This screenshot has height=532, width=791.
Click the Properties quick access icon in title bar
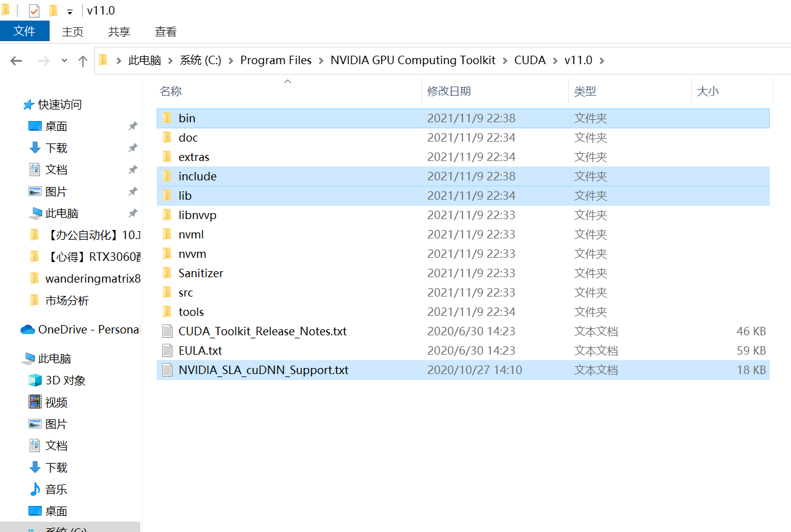point(34,11)
